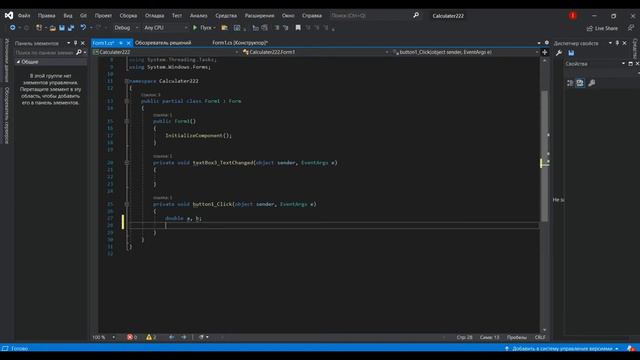The width and height of the screenshot is (640, 360).
Task: Pin the Панель элементов panel
Action: point(76,43)
